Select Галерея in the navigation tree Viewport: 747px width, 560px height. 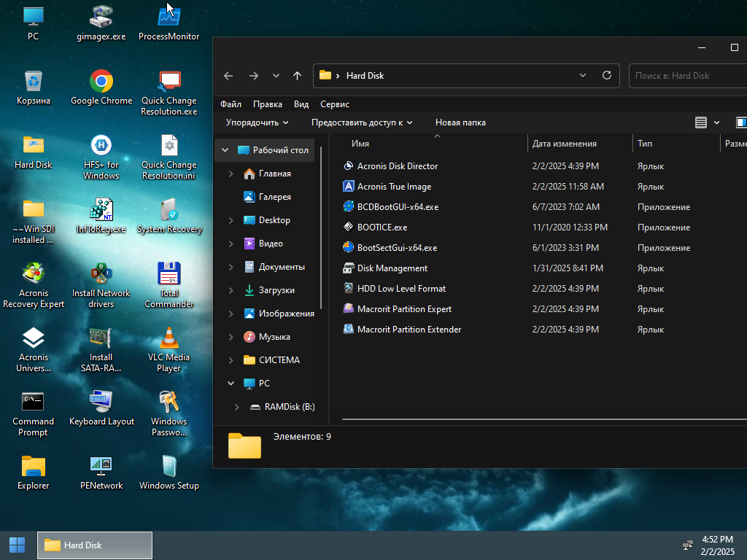[275, 197]
